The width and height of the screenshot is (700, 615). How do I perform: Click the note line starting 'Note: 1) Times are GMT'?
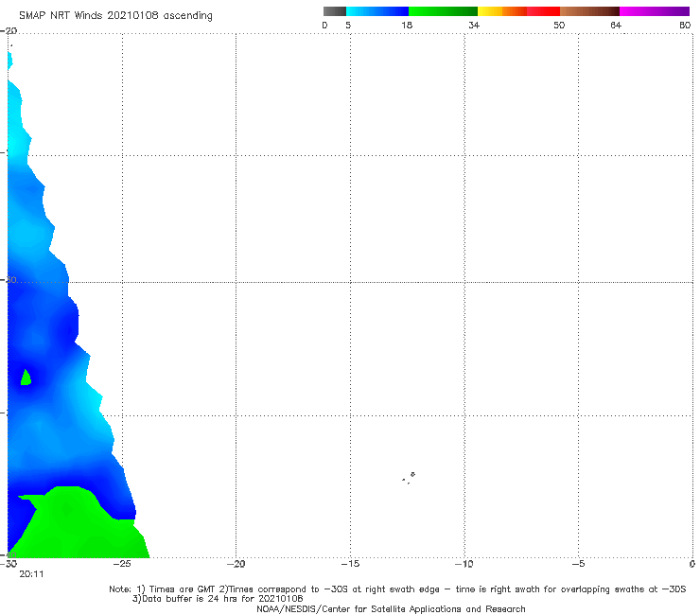pyautogui.click(x=397, y=589)
